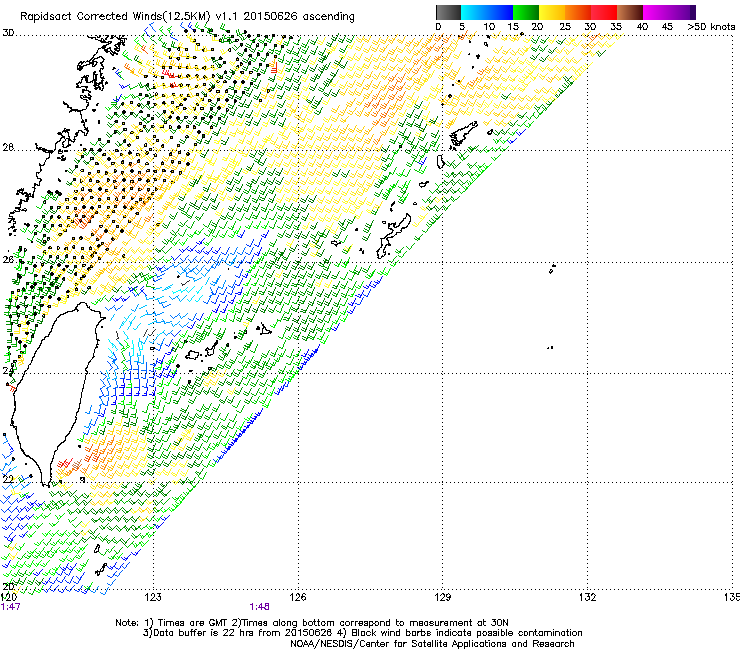The width and height of the screenshot is (740, 650).
Task: Click the red 30-35 knots color segment
Action: tap(604, 12)
